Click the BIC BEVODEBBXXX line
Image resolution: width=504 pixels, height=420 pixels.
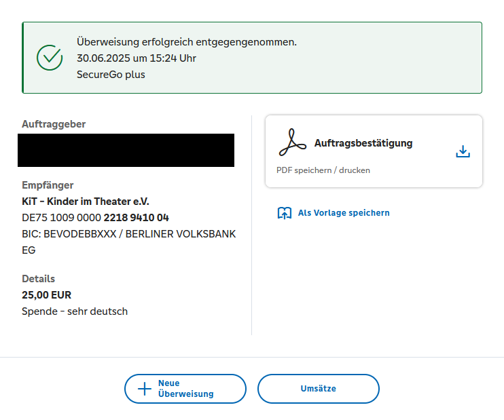coord(128,234)
